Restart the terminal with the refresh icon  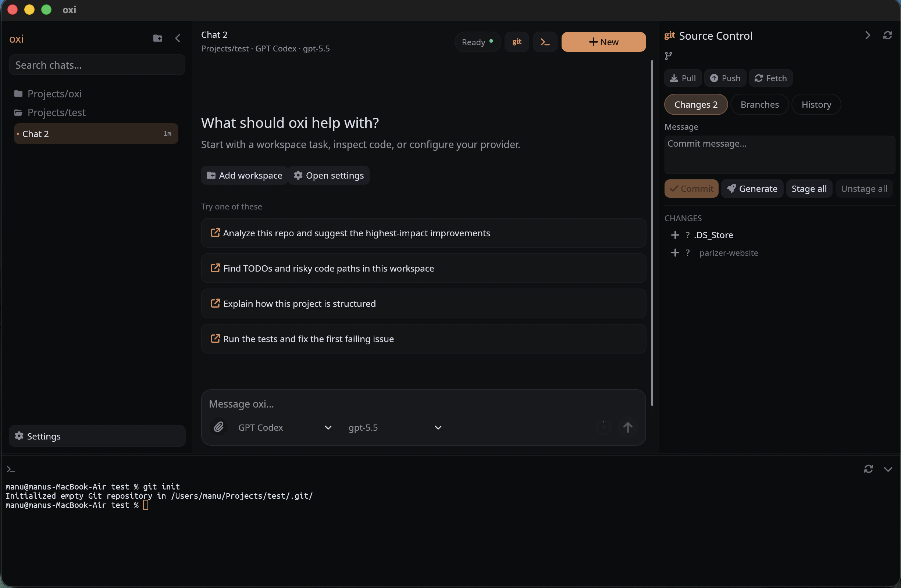click(868, 469)
